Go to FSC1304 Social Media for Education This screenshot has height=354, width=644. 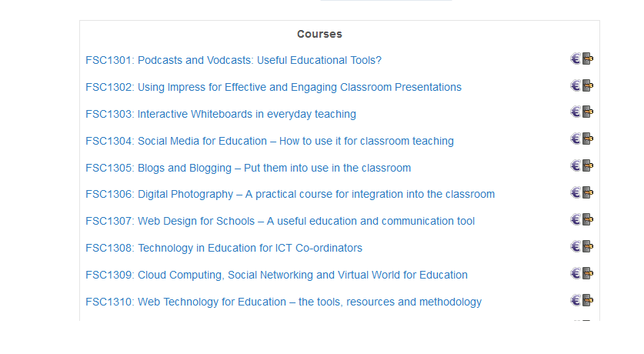coord(269,141)
